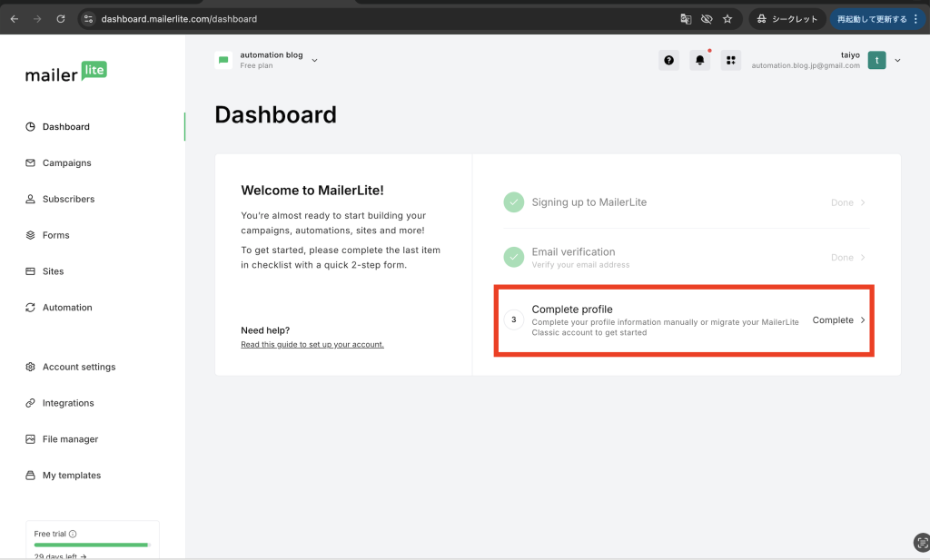Click the step 3 circle indicator
This screenshot has height=560, width=930.
point(514,319)
